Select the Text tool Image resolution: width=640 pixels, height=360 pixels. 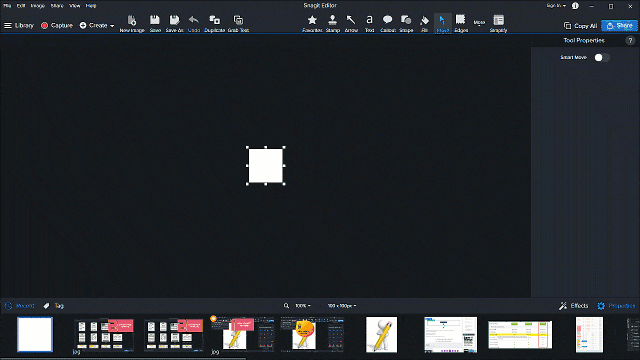(369, 24)
